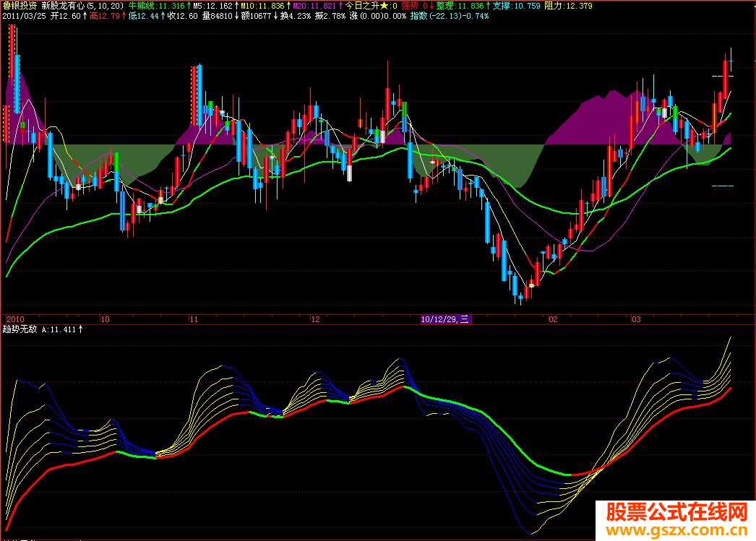Click the sub-chart title 趋势无敌
756x541 pixels.
[x=20, y=329]
